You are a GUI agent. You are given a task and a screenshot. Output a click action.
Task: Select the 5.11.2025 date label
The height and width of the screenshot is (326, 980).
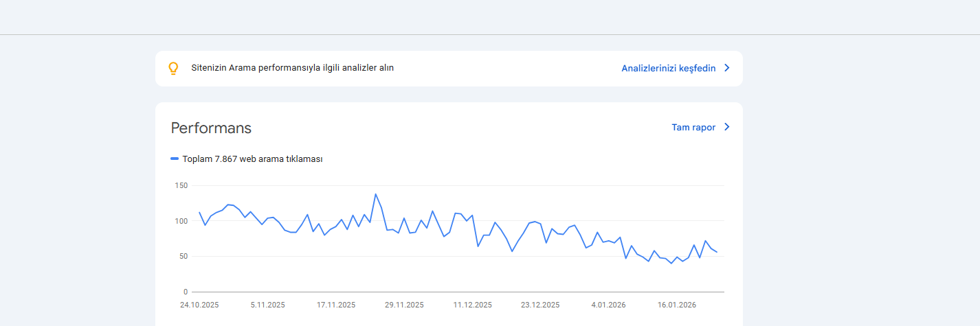click(267, 305)
